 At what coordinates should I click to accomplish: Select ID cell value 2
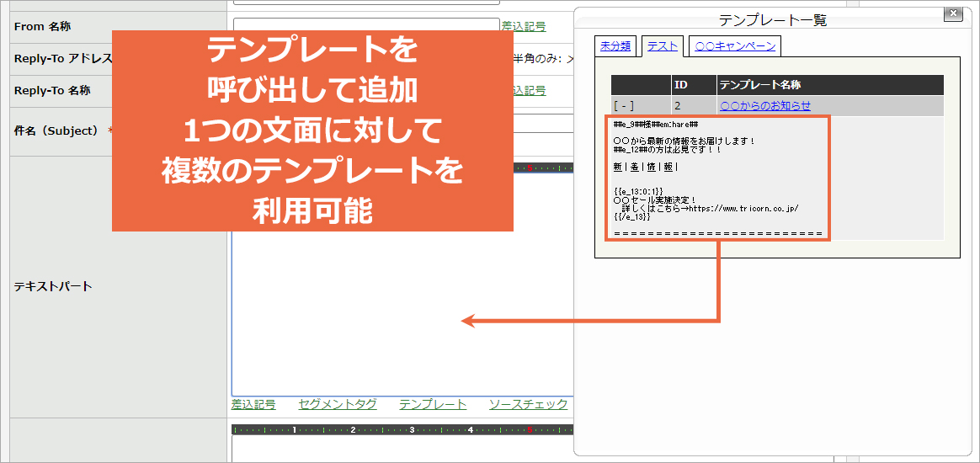(678, 105)
